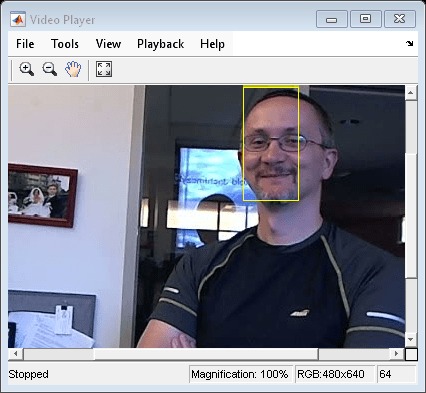This screenshot has width=426, height=393.
Task: Click the horizontal scrollbar right arrow
Action: 397,354
